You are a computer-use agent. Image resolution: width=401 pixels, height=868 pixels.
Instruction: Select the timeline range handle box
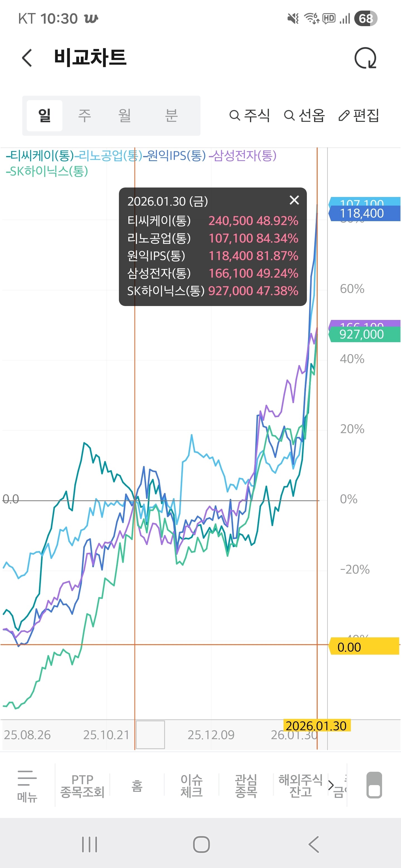[150, 734]
